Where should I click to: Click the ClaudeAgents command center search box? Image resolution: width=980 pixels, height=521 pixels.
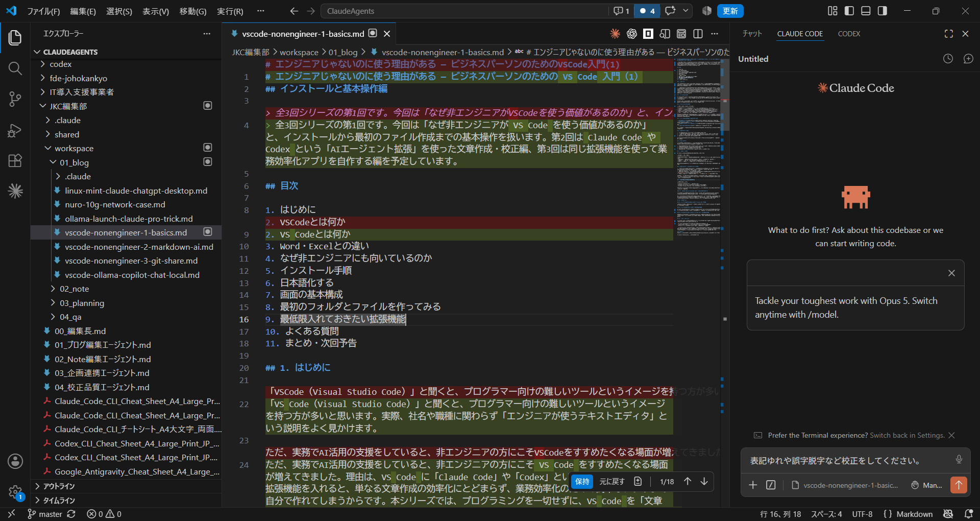pyautogui.click(x=464, y=11)
